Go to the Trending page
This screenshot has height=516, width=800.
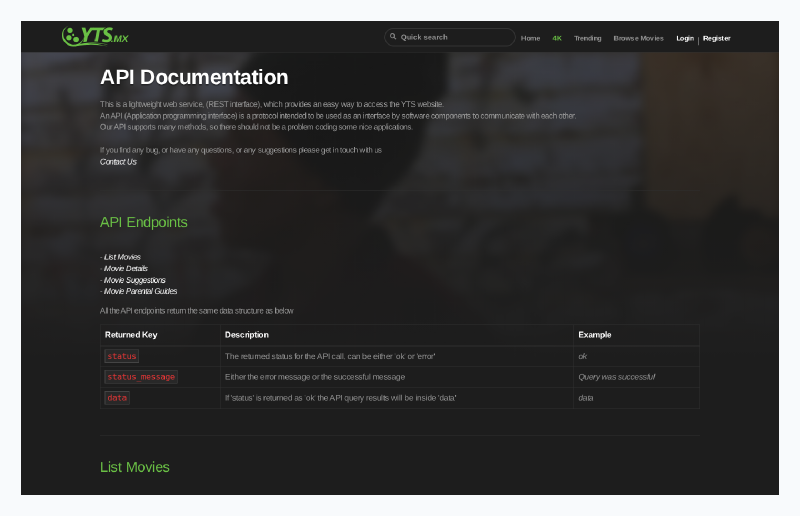[587, 38]
